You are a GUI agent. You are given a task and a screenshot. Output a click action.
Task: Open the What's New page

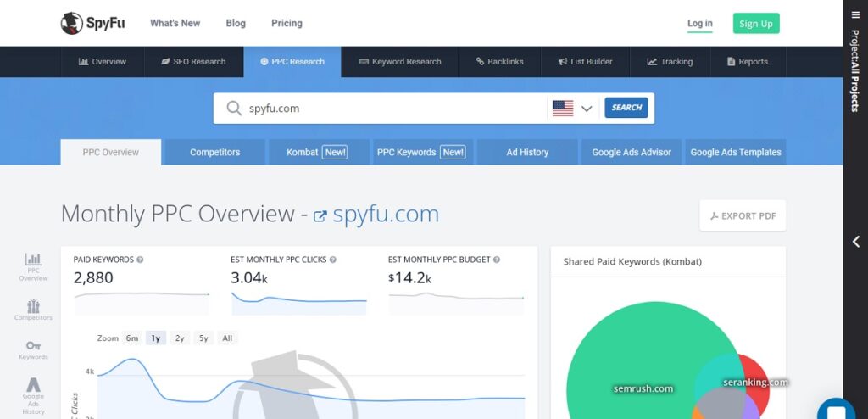click(175, 23)
